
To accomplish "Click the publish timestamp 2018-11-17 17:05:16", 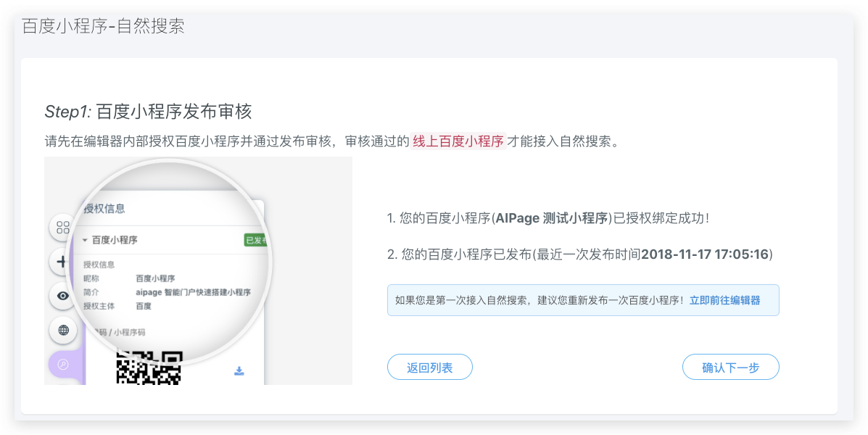I will (705, 254).
